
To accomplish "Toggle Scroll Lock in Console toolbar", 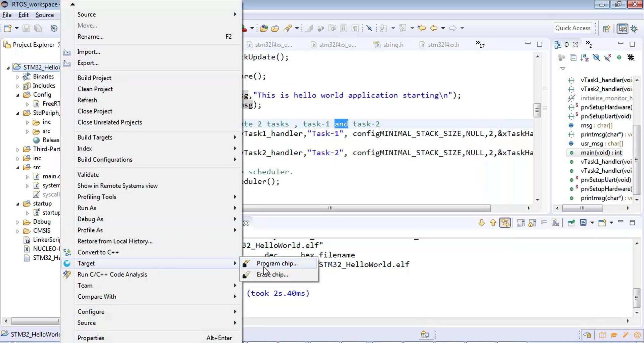I will [532, 223].
